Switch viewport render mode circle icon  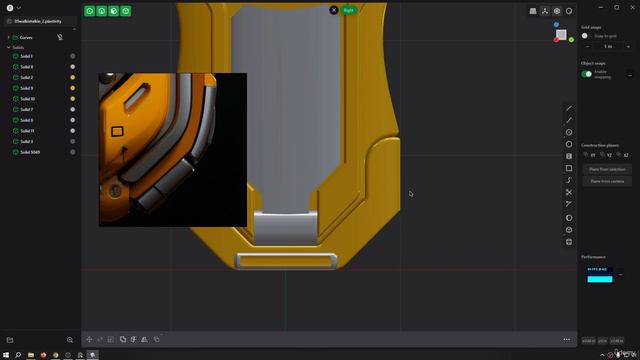(x=569, y=11)
